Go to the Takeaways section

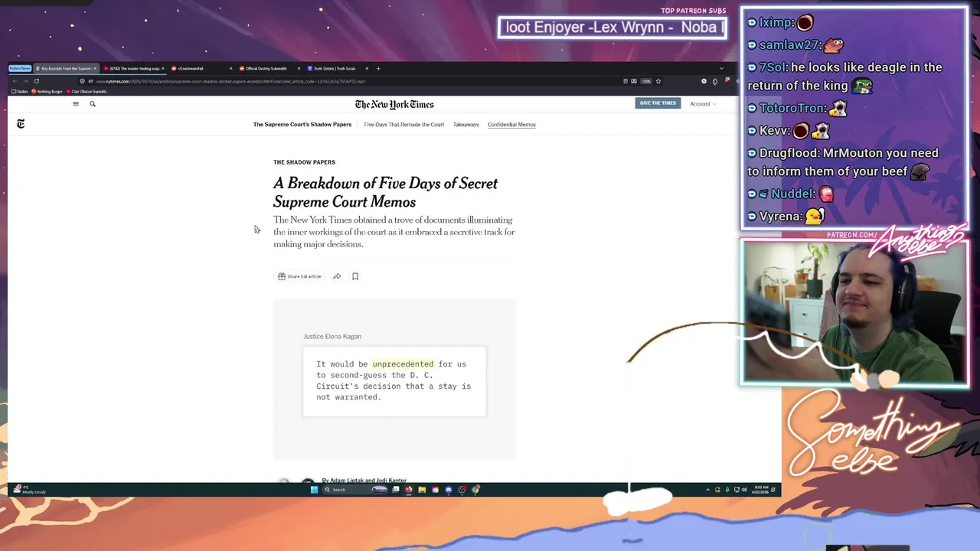pos(465,124)
